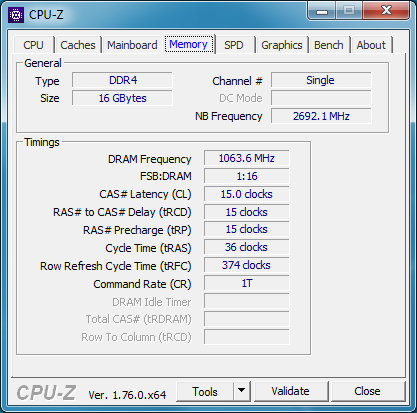The image size is (417, 413).
Task: Click the Command Rate 1T field
Action: [x=247, y=283]
